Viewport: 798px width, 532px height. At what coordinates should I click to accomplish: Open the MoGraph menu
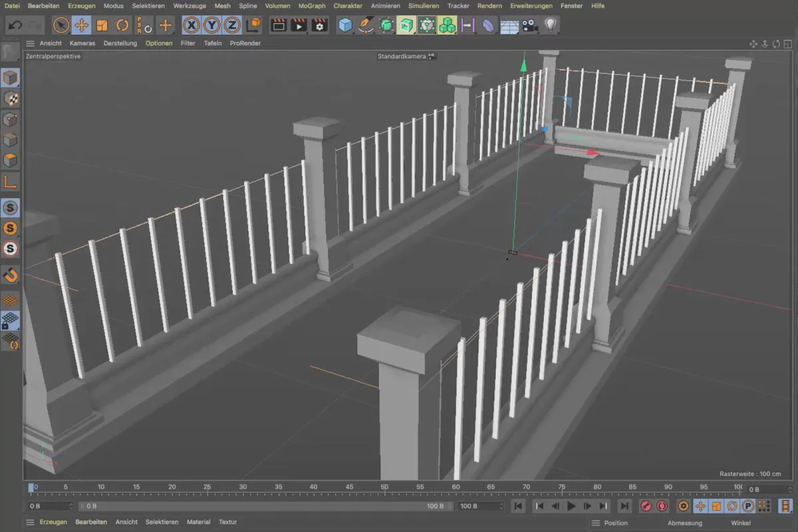312,5
